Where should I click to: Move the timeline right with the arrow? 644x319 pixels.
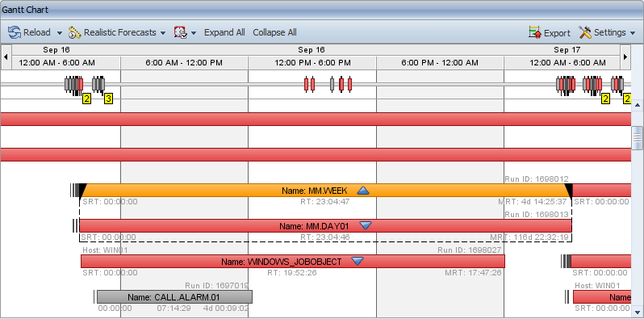[x=625, y=57]
